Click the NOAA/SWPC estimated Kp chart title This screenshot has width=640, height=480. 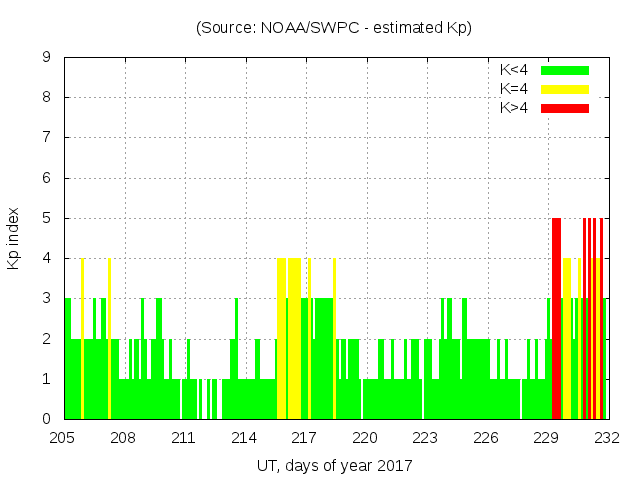coord(334,28)
